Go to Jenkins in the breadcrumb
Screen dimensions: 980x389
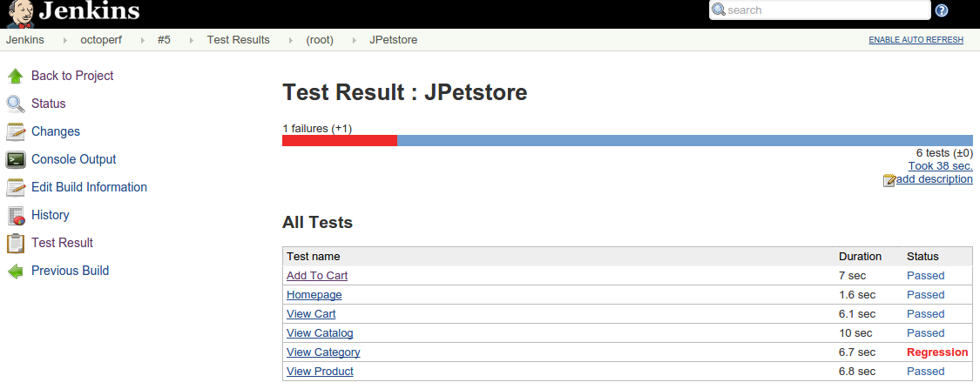click(x=25, y=40)
